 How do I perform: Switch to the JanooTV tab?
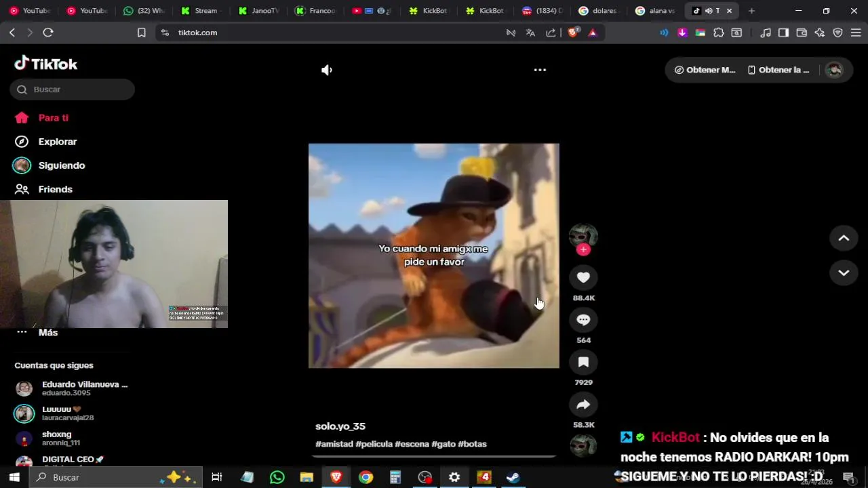(x=258, y=11)
